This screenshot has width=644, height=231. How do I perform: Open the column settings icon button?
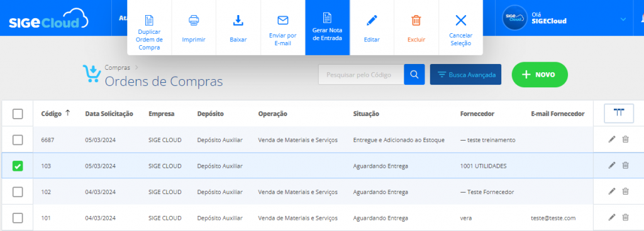point(619,114)
